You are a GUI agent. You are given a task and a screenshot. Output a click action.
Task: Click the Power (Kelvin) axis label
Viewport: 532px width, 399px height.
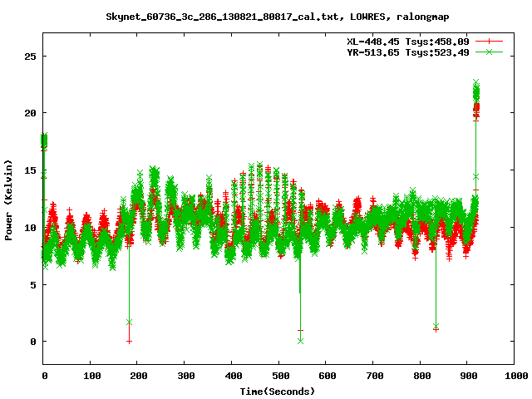(8, 200)
